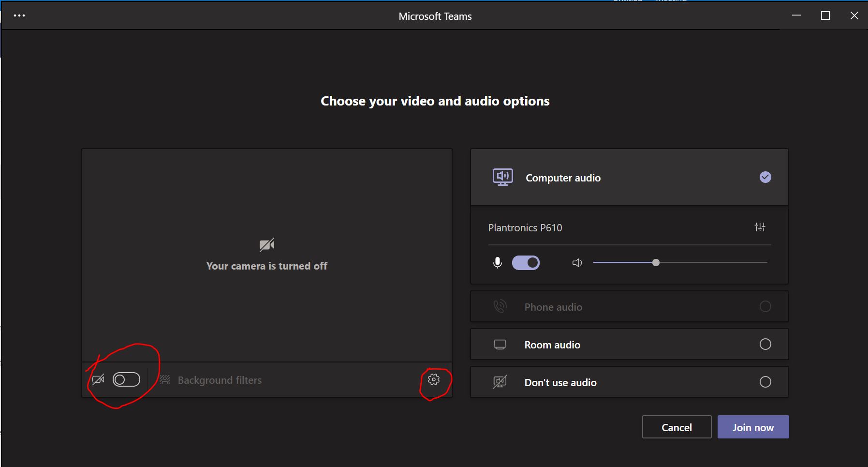
Task: Open Plantronics P610 audio device settings sliders
Action: coord(760,227)
